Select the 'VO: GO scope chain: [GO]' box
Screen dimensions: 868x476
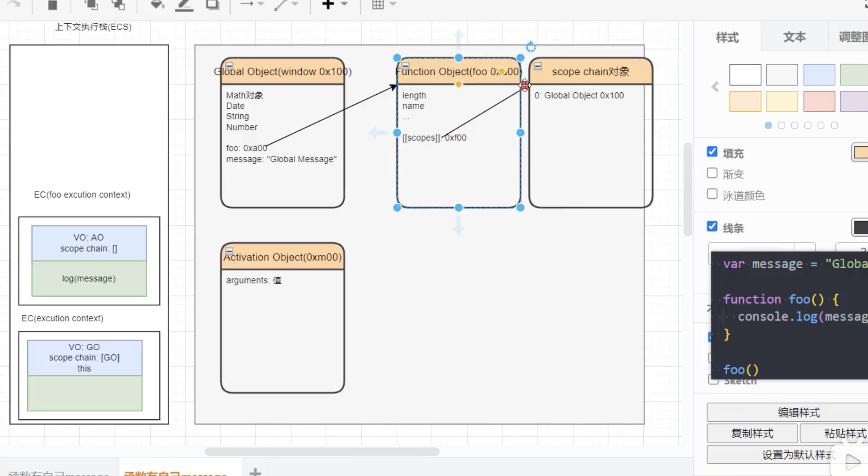tap(84, 358)
